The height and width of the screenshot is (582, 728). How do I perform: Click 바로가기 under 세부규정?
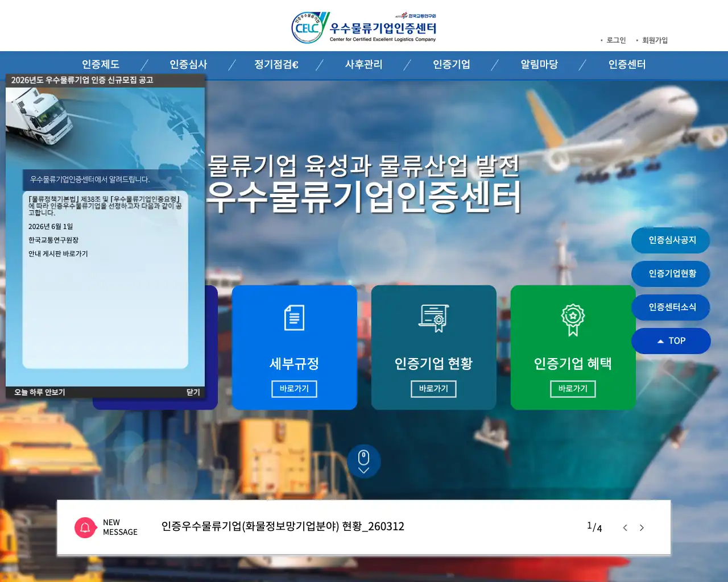coord(294,389)
